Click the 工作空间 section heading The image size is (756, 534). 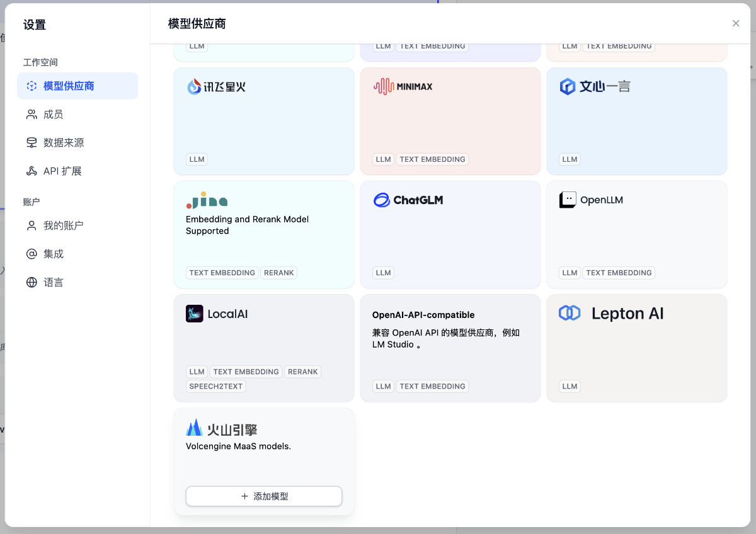[x=41, y=62]
